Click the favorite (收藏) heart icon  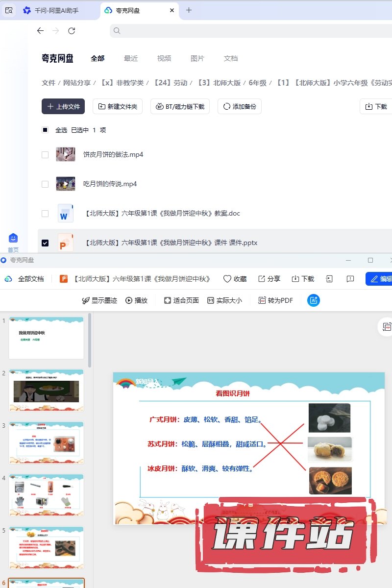tap(227, 279)
